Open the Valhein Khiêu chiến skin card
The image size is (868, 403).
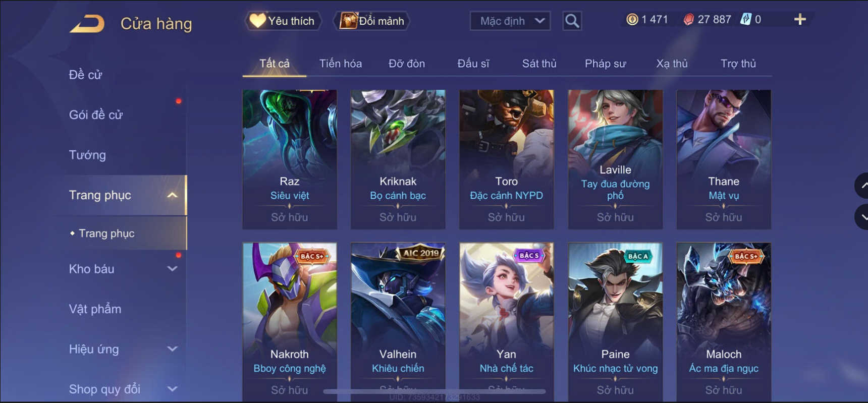pyautogui.click(x=398, y=322)
